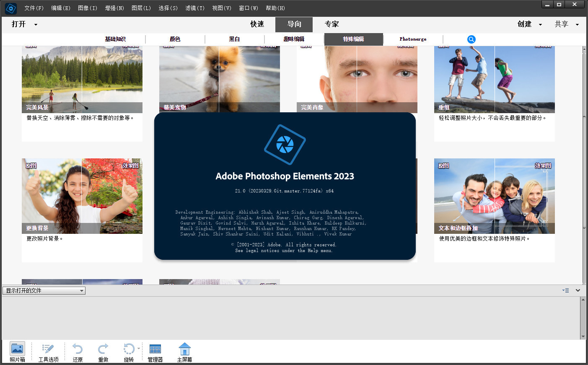588x365 pixels.
Task: Click the 更改照片背景 description text
Action: click(44, 238)
